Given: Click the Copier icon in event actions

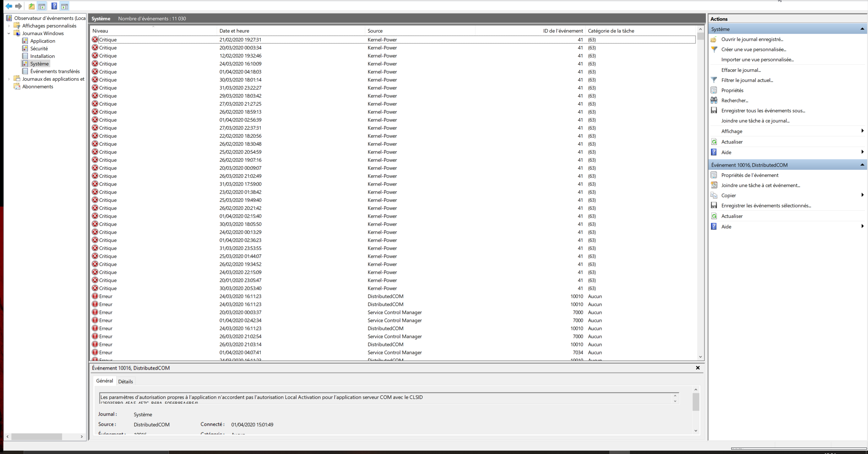Looking at the screenshot, I should coord(714,195).
